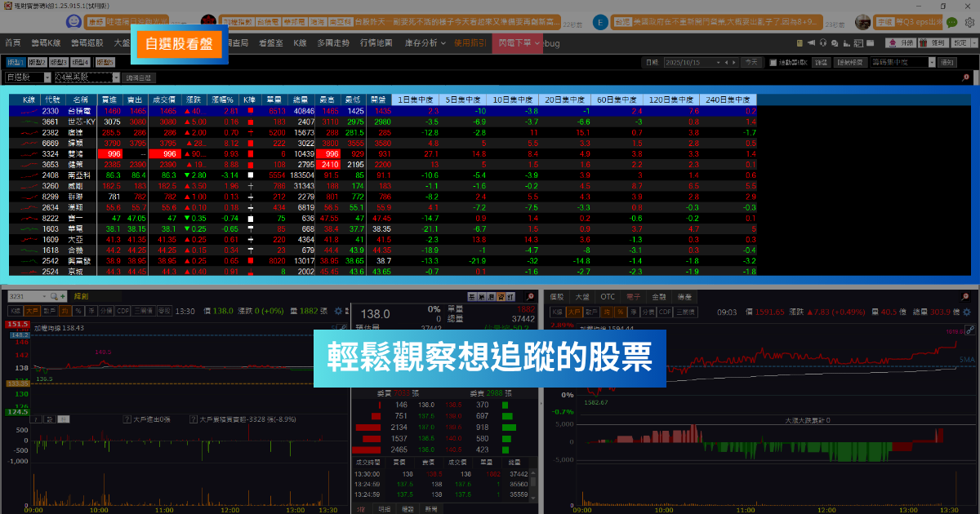Toggle CDF in the 3231 chart panel
The height and width of the screenshot is (514, 980).
[x=123, y=311]
